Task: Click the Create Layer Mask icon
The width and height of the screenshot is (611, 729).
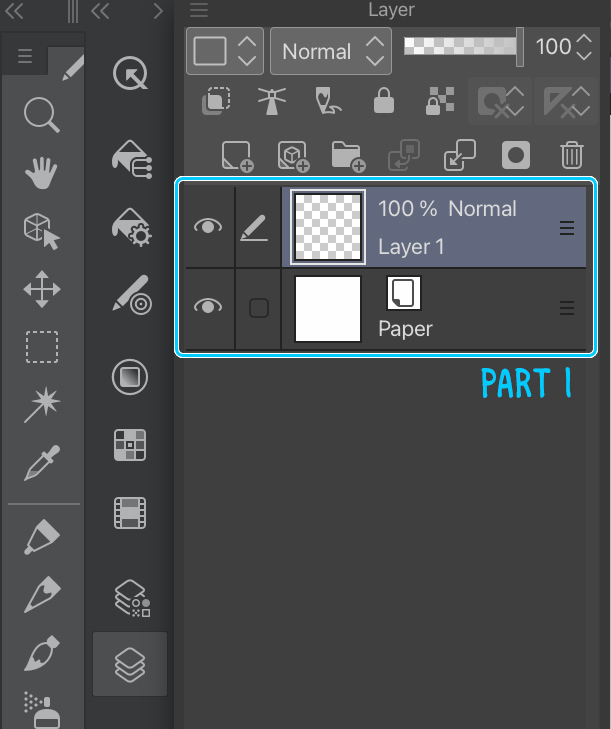Action: click(x=516, y=155)
